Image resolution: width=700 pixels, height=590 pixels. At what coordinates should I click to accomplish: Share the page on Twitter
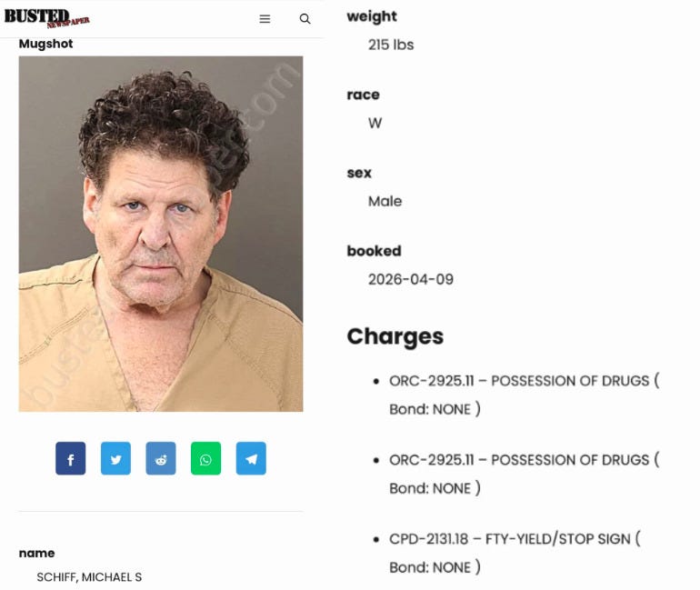(115, 458)
